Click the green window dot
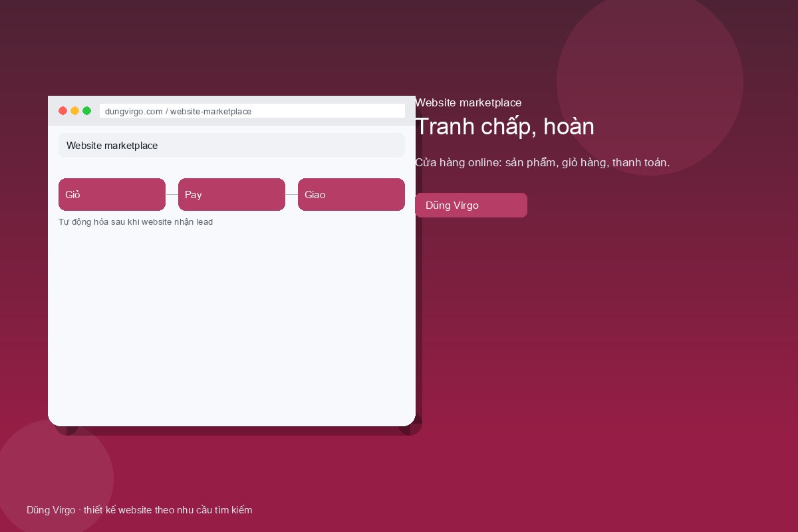The width and height of the screenshot is (798, 532). 87,111
